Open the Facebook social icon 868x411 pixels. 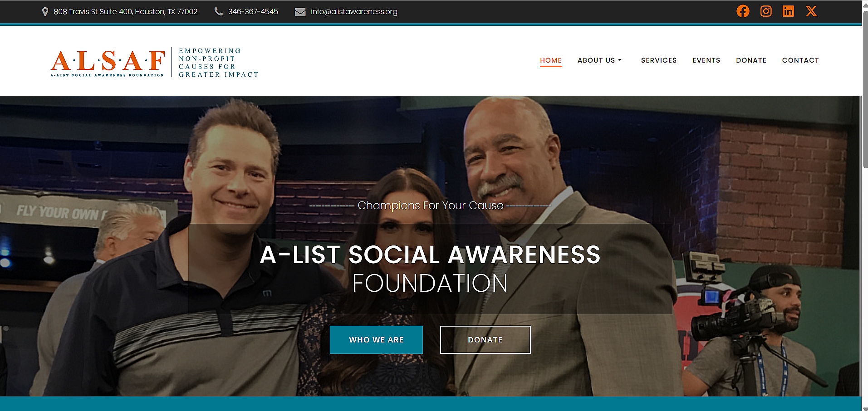[x=743, y=11]
